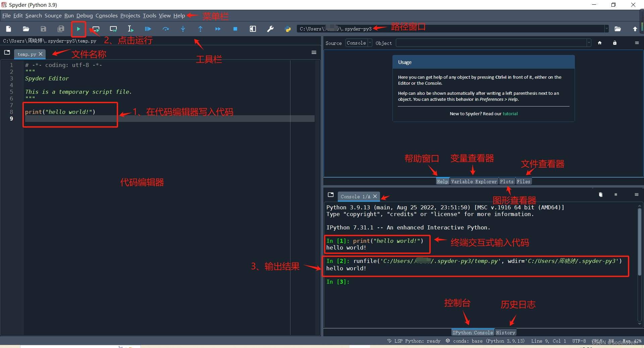Close the Console 1/A tab
Screen dimensions: 644x348
375,196
